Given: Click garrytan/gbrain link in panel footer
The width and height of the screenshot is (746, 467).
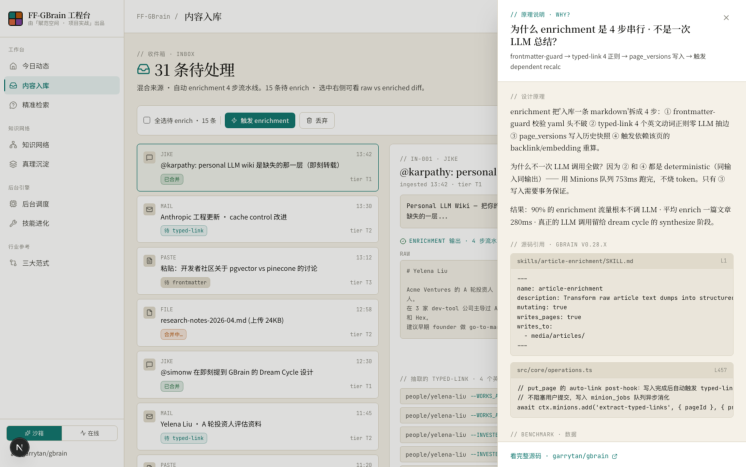Looking at the screenshot, I should (x=580, y=456).
